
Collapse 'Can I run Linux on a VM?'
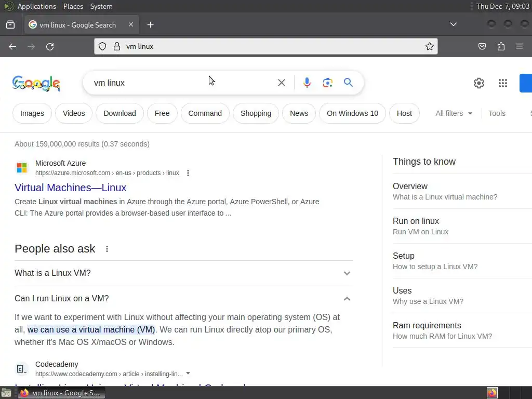click(x=184, y=299)
